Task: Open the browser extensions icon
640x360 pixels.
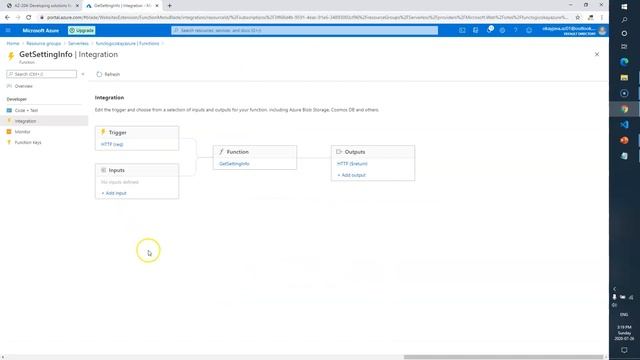Action: coord(590,18)
